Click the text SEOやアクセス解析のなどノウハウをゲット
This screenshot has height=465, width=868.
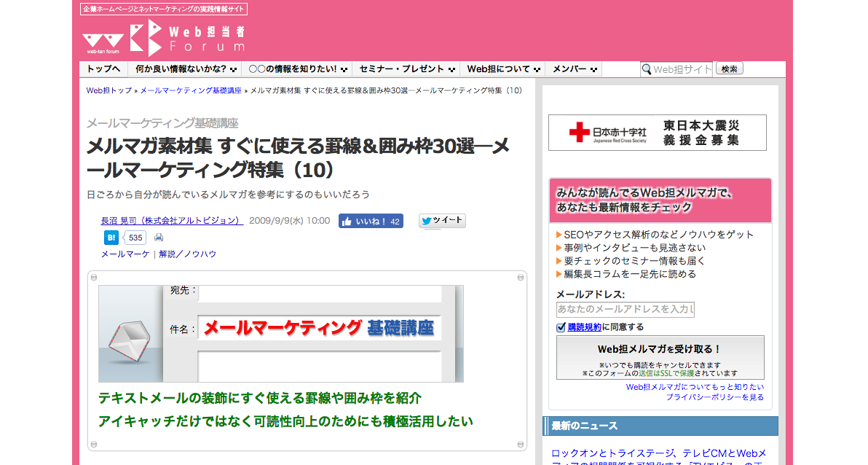[659, 235]
